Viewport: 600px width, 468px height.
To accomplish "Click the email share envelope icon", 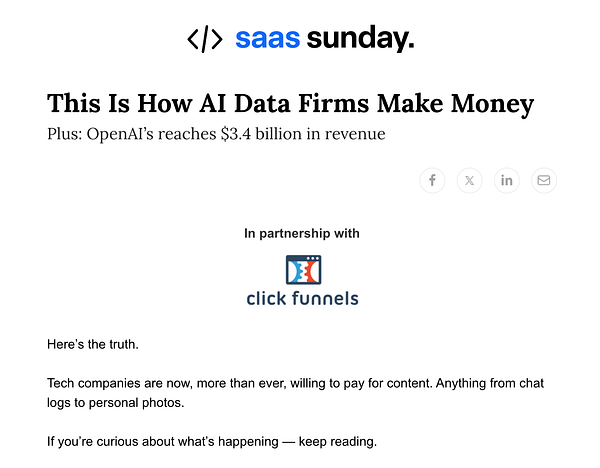I will point(544,180).
